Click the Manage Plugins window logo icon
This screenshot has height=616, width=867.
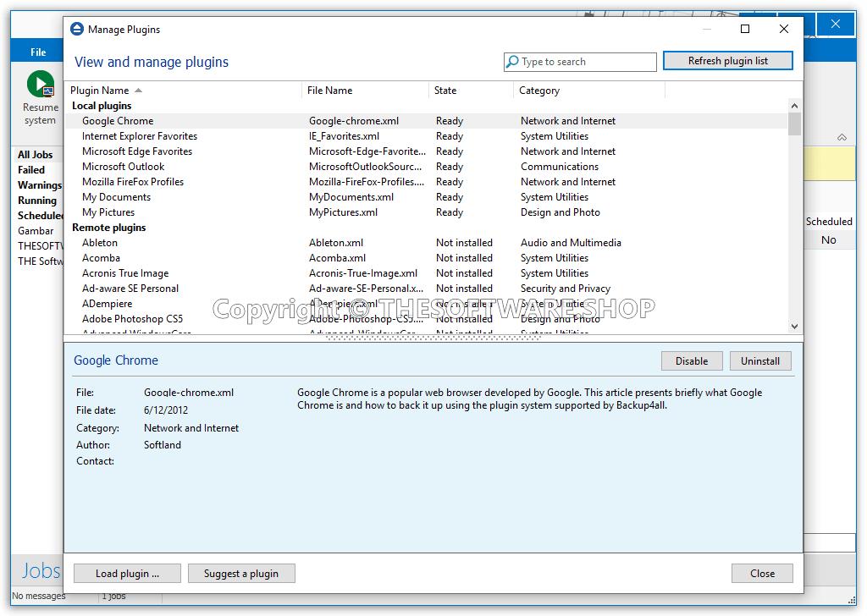(x=77, y=30)
